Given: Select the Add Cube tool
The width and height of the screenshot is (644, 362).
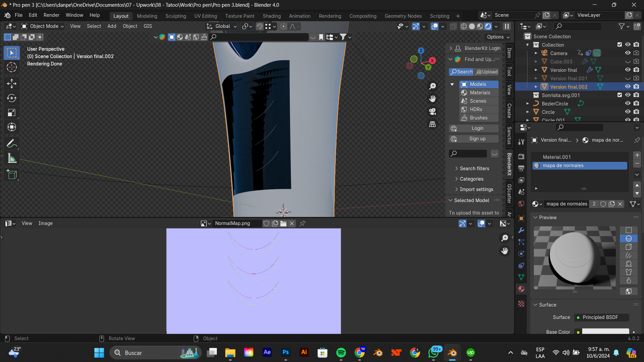Looking at the screenshot, I should point(12,175).
